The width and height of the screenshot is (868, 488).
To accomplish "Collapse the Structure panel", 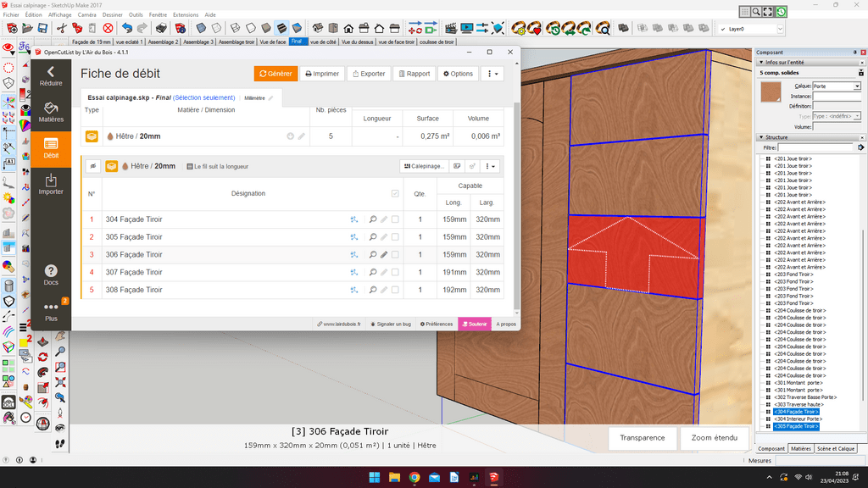I will (761, 137).
